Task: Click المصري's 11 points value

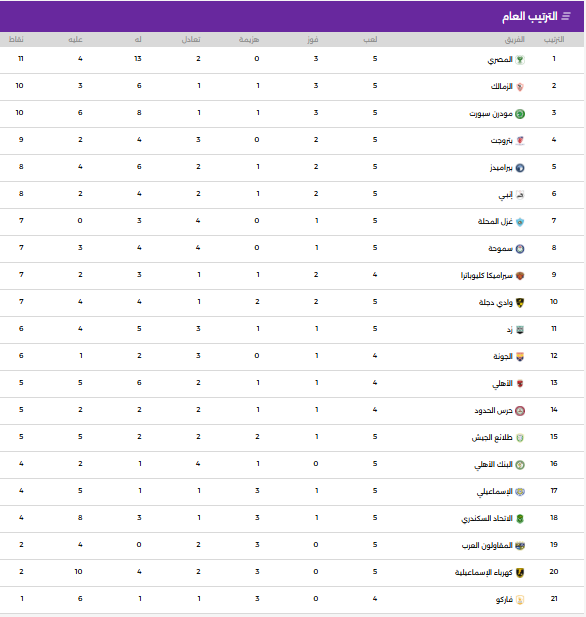Action: coord(21,59)
